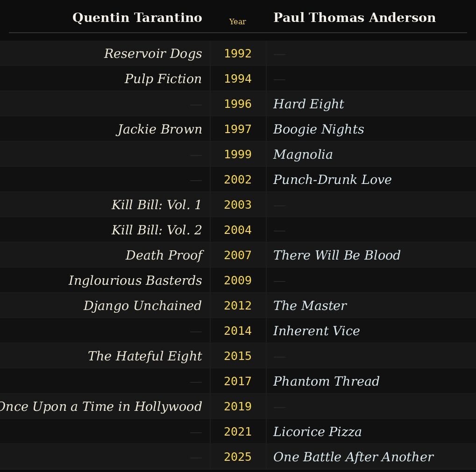
Task: Click the Paul Thomas Anderson column header
Action: [x=354, y=18]
